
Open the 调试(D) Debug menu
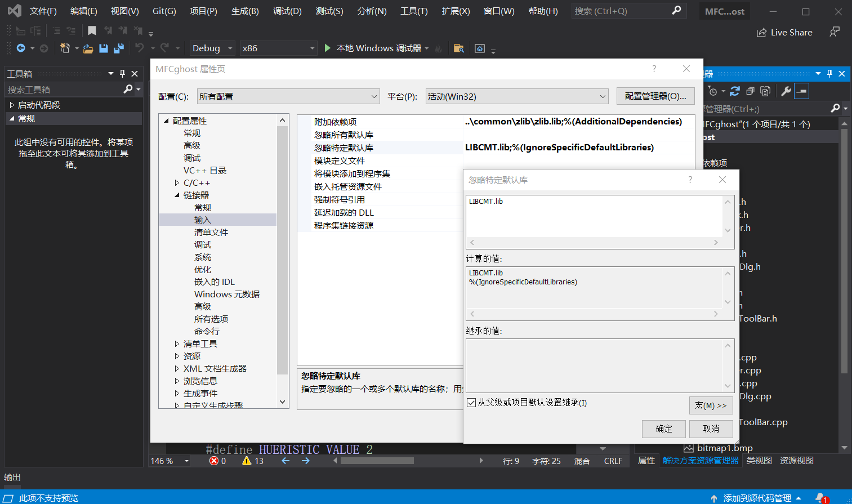point(287,11)
